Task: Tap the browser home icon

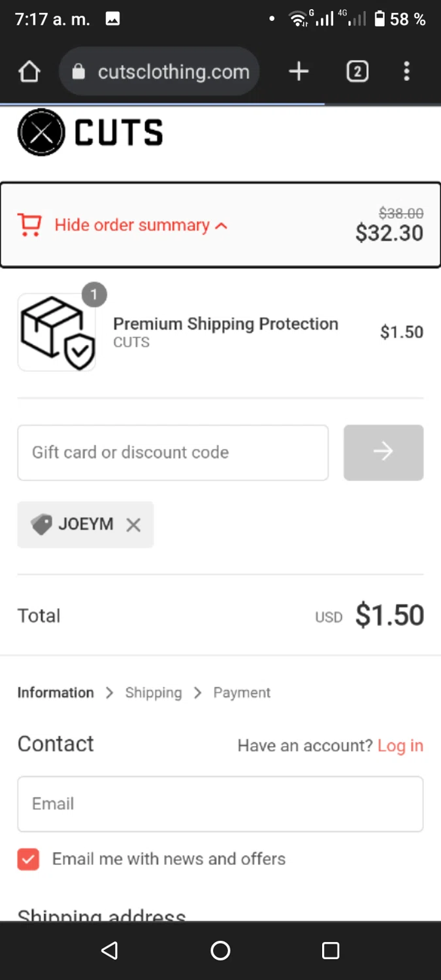Action: coord(29,71)
